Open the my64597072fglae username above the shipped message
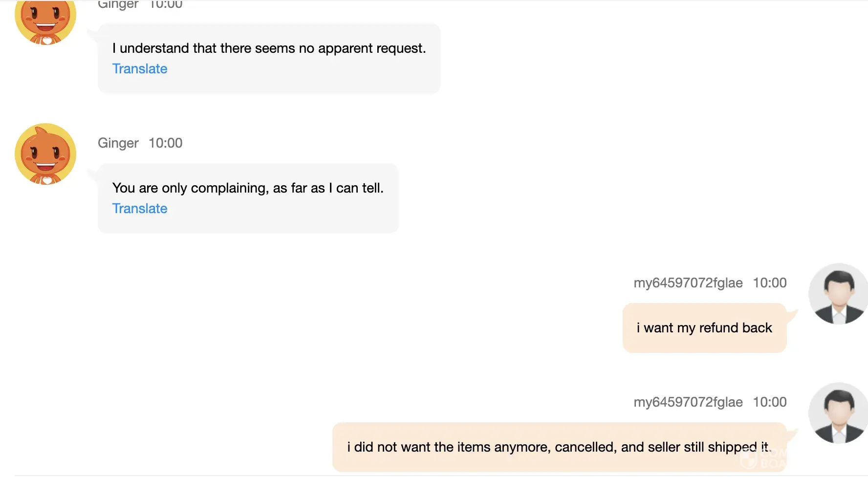 coord(688,402)
